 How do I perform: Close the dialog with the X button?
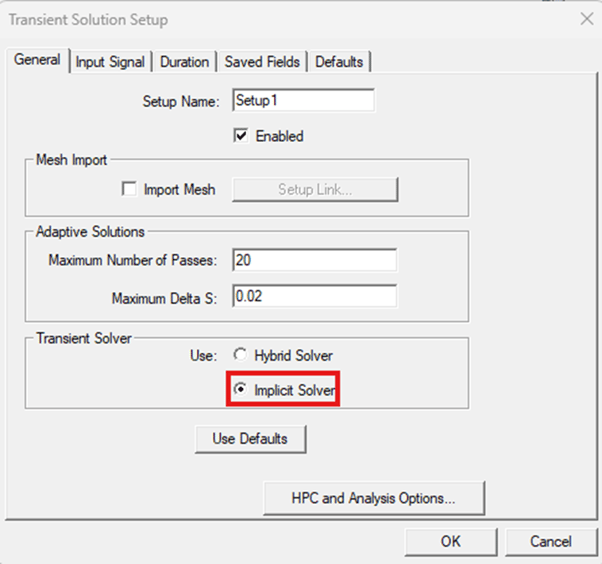point(586,19)
